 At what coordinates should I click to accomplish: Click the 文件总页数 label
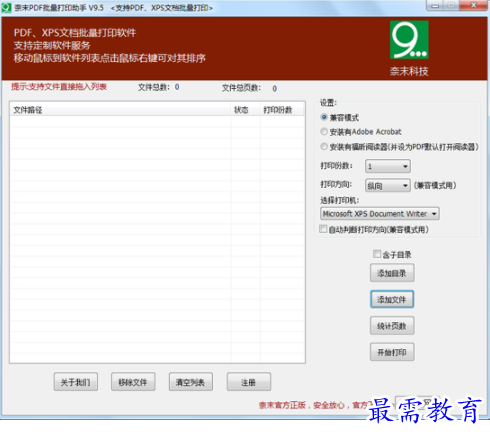tap(241, 88)
